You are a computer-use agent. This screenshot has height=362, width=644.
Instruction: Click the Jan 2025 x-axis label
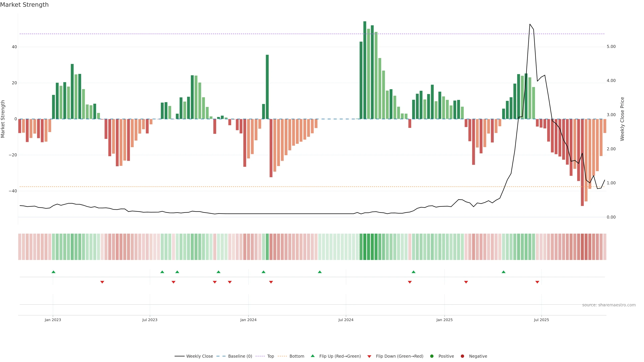coord(444,320)
